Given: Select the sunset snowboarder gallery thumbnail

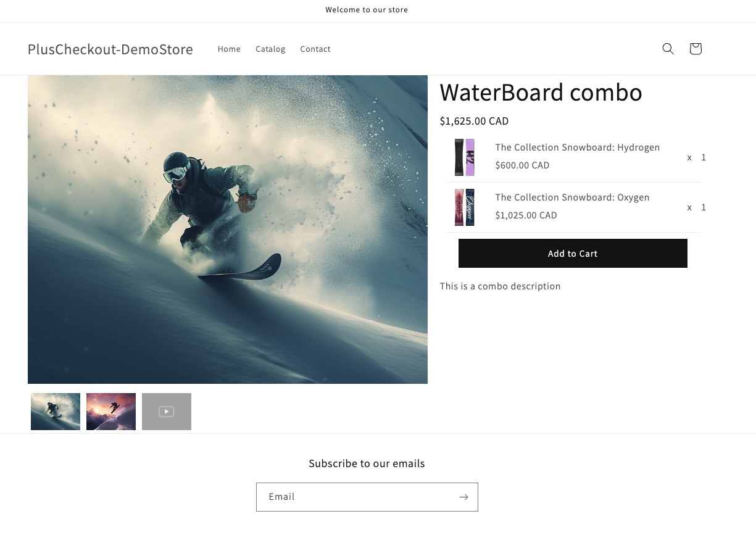Looking at the screenshot, I should (111, 412).
